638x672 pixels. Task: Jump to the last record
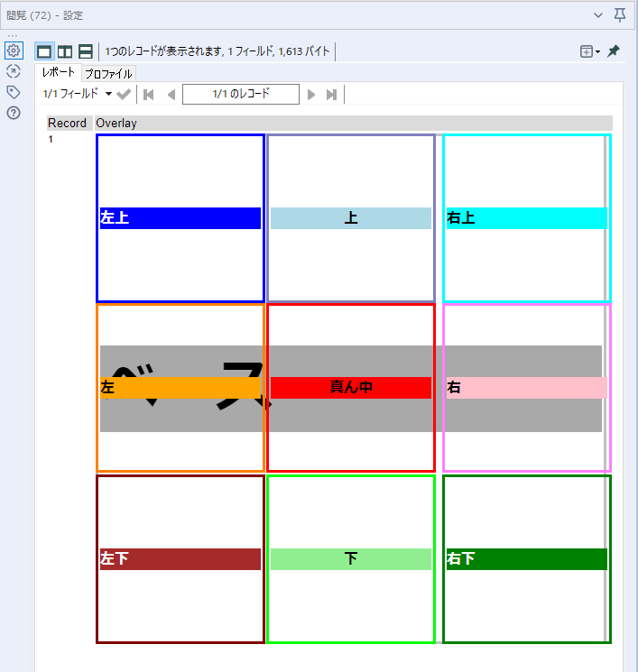pos(331,94)
